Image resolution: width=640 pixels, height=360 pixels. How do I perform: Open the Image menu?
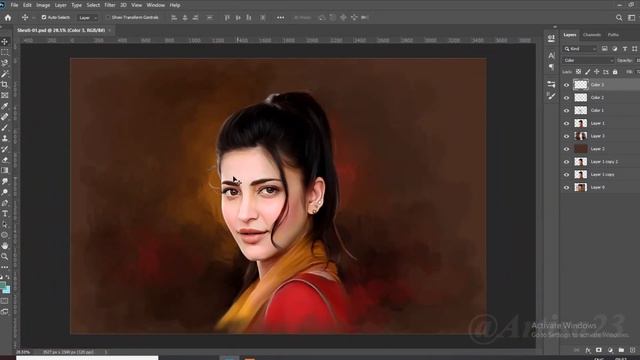(x=43, y=5)
